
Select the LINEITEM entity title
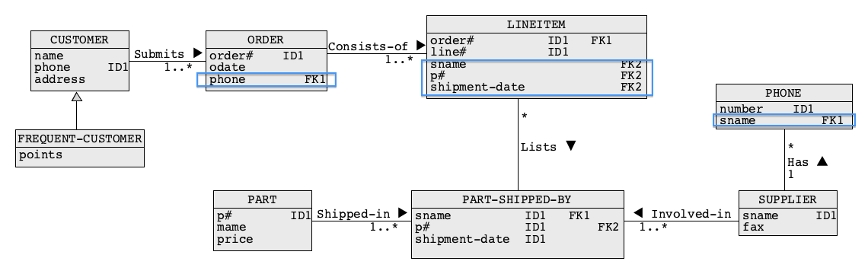(x=537, y=24)
